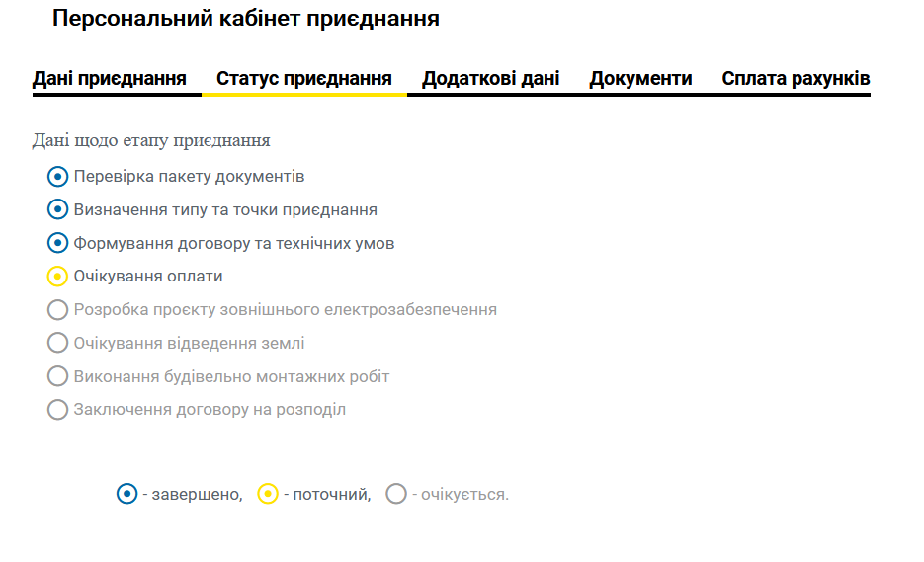Switch to Статус приєднання tab
Image resolution: width=924 pixels, height=562 pixels.
click(x=304, y=79)
